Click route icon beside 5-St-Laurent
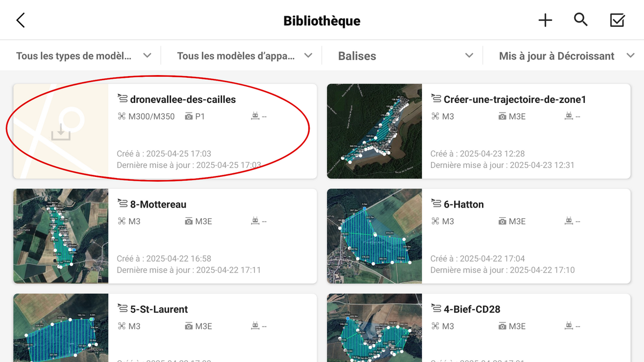 coord(122,309)
